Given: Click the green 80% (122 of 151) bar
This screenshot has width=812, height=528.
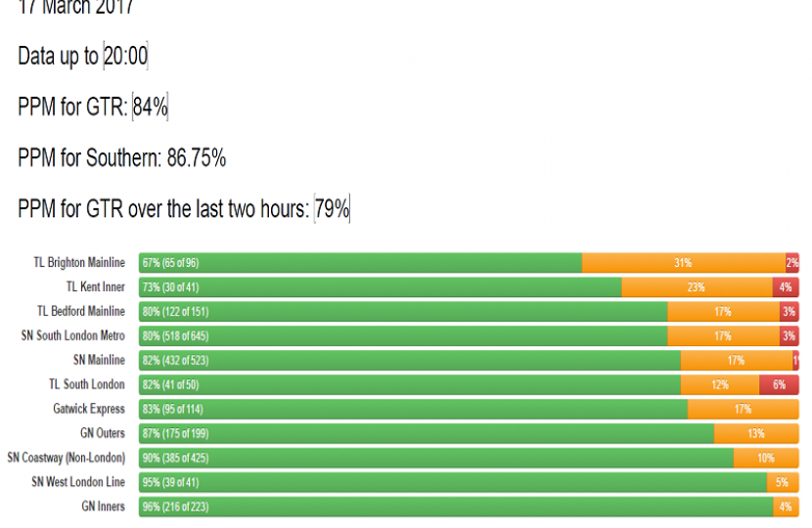Looking at the screenshot, I should click(x=403, y=312).
